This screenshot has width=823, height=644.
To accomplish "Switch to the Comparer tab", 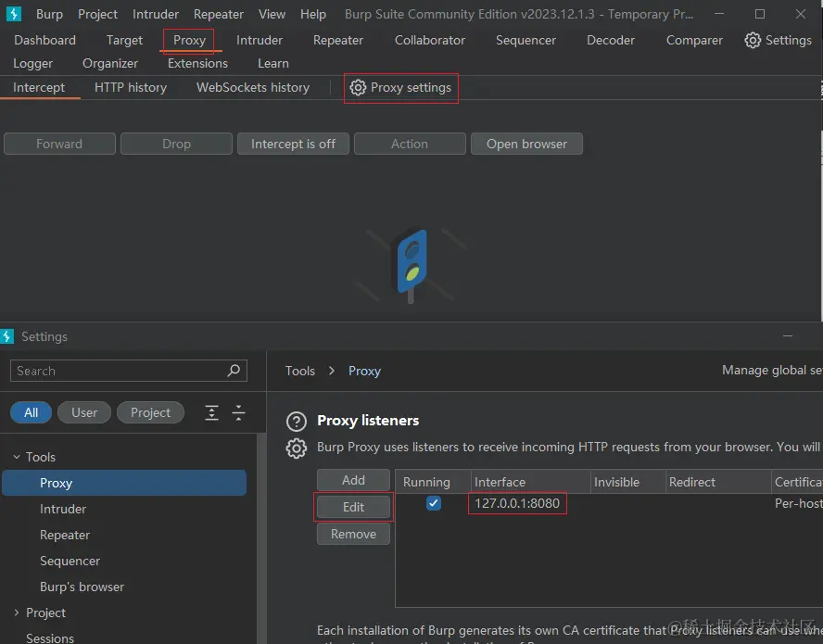I will pyautogui.click(x=694, y=41).
